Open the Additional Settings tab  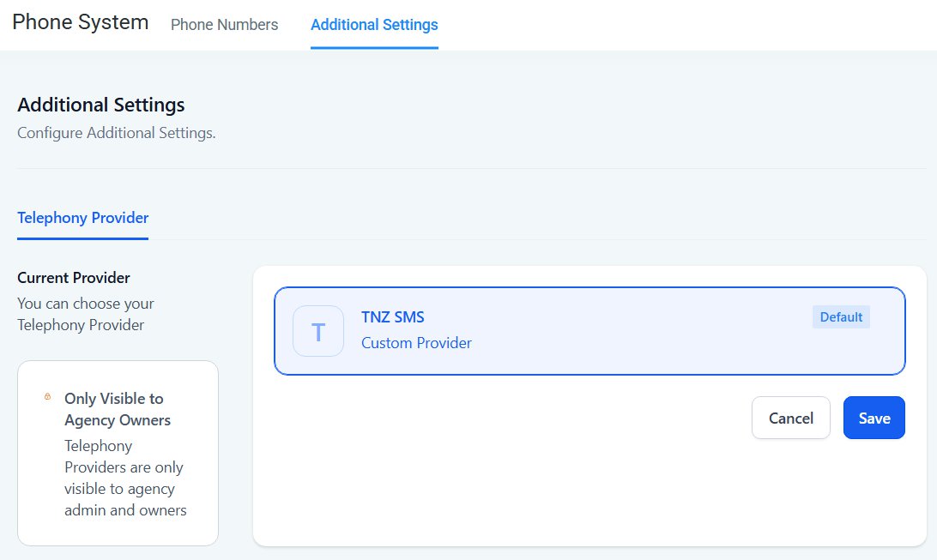[x=374, y=25]
